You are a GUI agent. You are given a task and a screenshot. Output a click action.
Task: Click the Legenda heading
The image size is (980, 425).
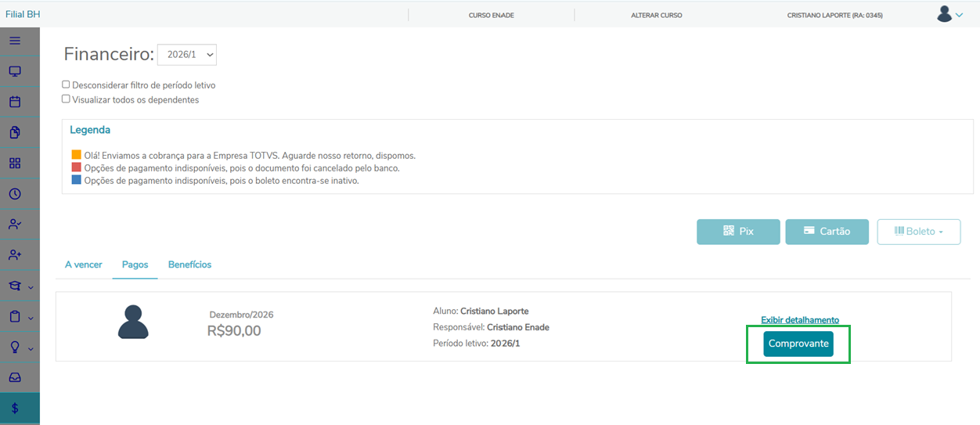point(90,130)
